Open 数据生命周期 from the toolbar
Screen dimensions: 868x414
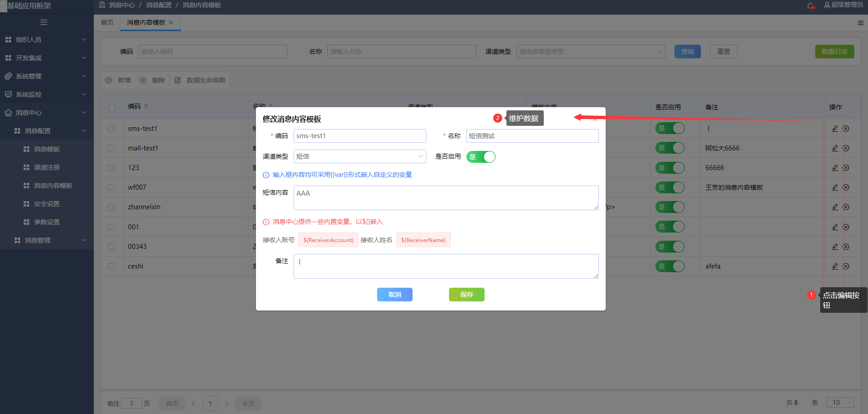pyautogui.click(x=200, y=80)
